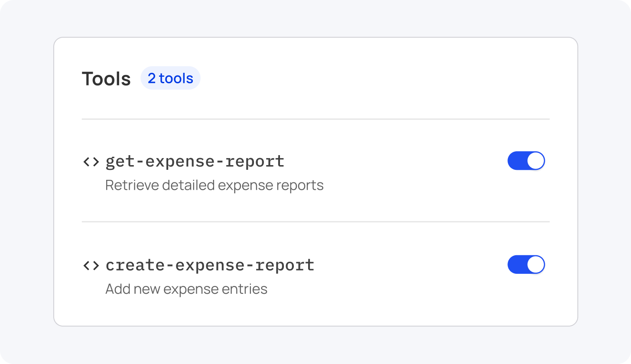Viewport: 631px width, 364px height.
Task: Click the code icon beside create-expense-report
Action: point(91,265)
